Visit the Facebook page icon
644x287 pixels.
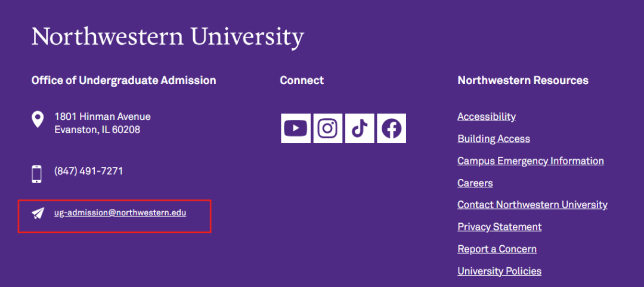[x=391, y=128]
